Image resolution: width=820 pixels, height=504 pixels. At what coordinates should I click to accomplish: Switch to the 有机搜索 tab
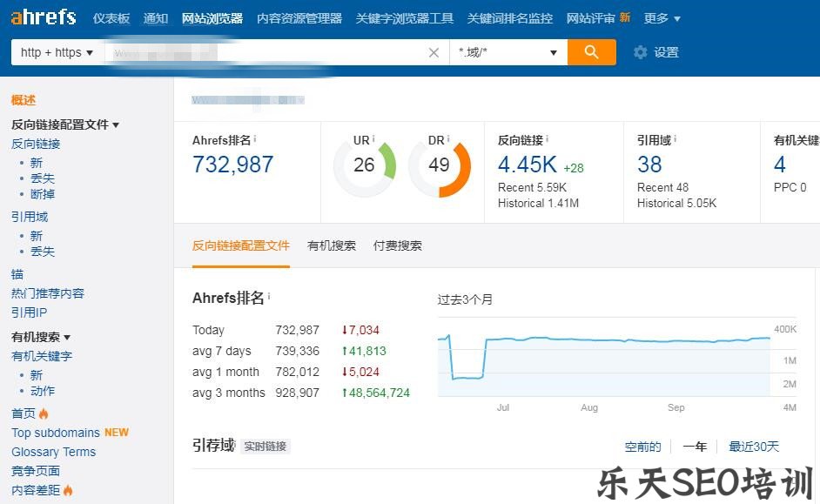(333, 245)
